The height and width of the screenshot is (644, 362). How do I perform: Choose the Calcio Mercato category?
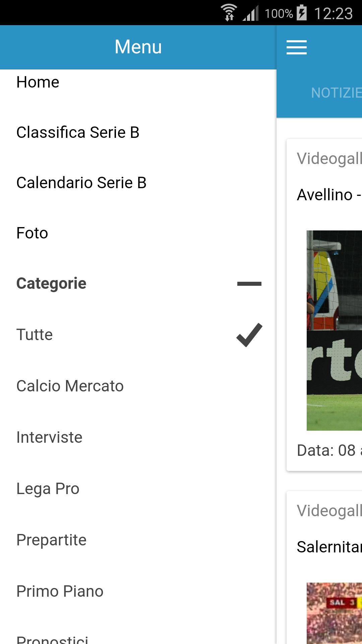click(x=70, y=386)
